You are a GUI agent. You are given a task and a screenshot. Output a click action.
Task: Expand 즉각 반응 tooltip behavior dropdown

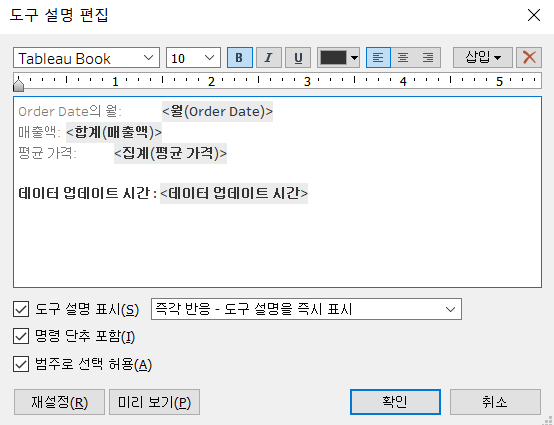[x=306, y=309]
